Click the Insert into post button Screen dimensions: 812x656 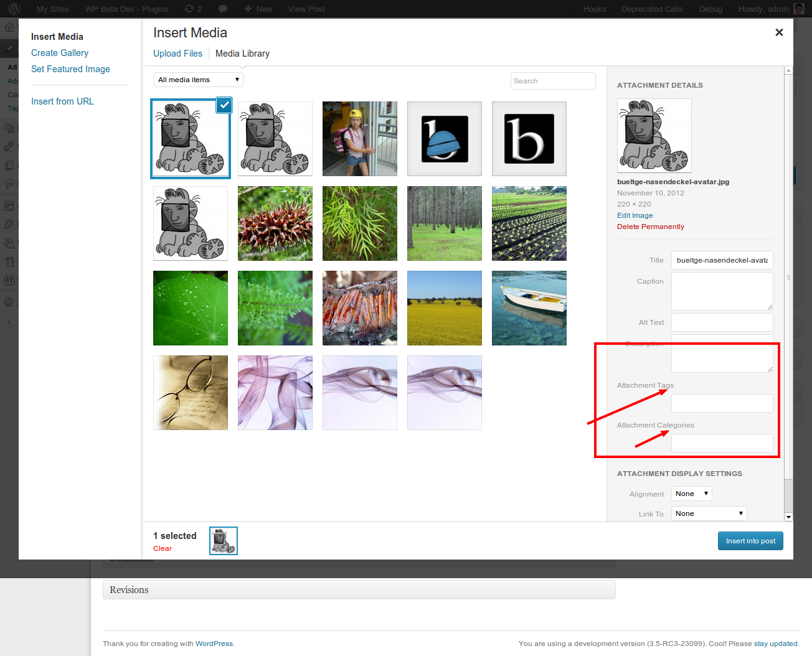point(750,541)
